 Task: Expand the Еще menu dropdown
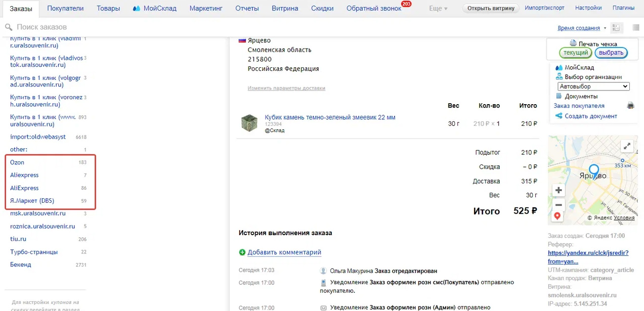(438, 9)
